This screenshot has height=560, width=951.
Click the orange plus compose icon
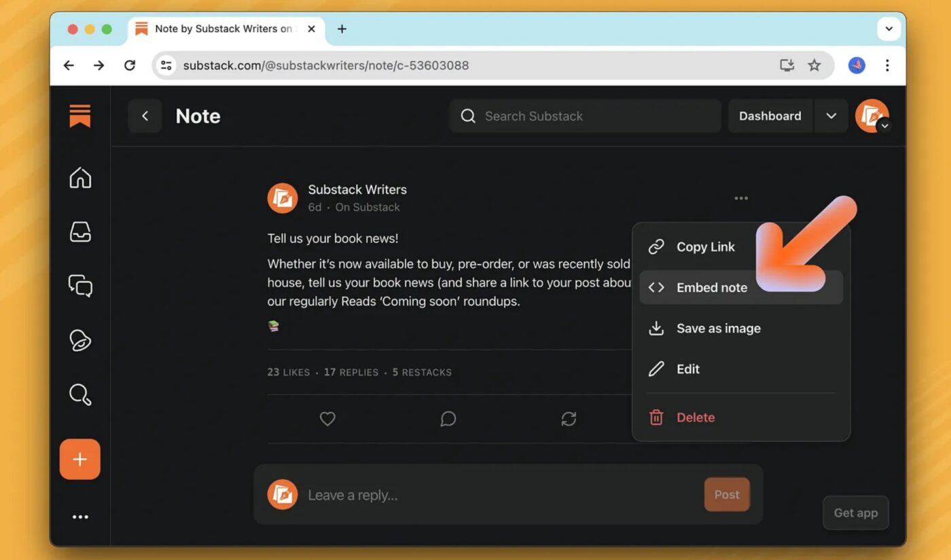point(79,459)
